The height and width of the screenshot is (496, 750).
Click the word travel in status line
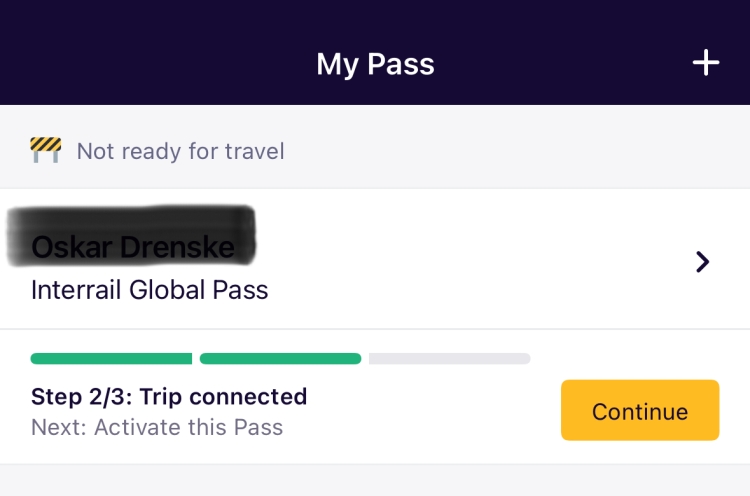254,151
